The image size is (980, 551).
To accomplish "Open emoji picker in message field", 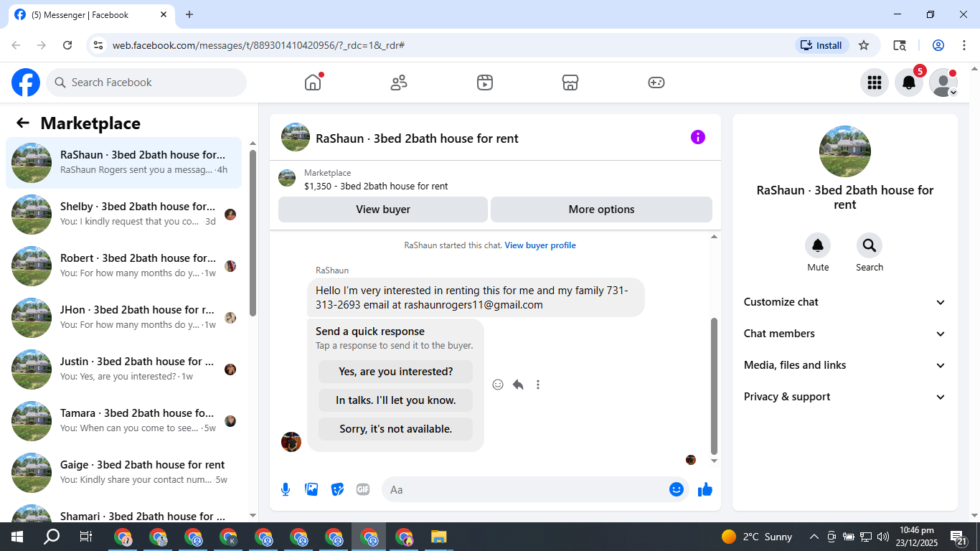I will (676, 489).
